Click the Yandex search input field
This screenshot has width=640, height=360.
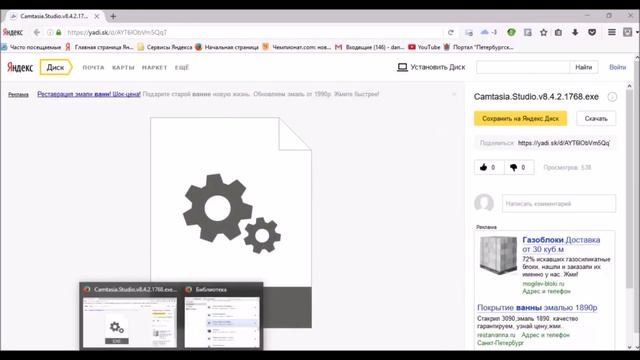coord(523,67)
